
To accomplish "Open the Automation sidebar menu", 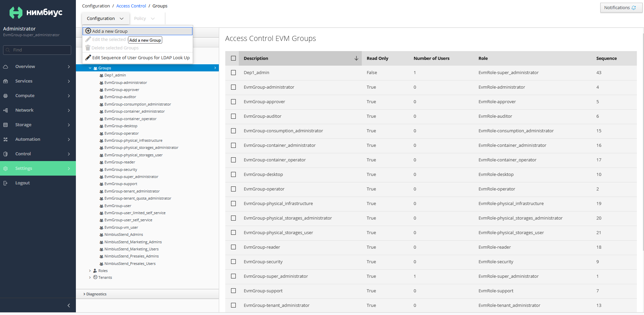I will (38, 139).
